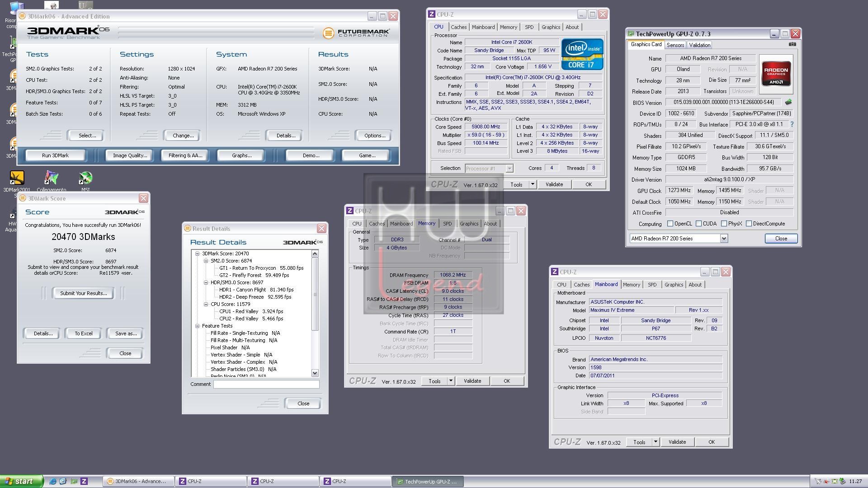Click the Filtering & AA button
Screen dimensions: 868x488
point(185,155)
